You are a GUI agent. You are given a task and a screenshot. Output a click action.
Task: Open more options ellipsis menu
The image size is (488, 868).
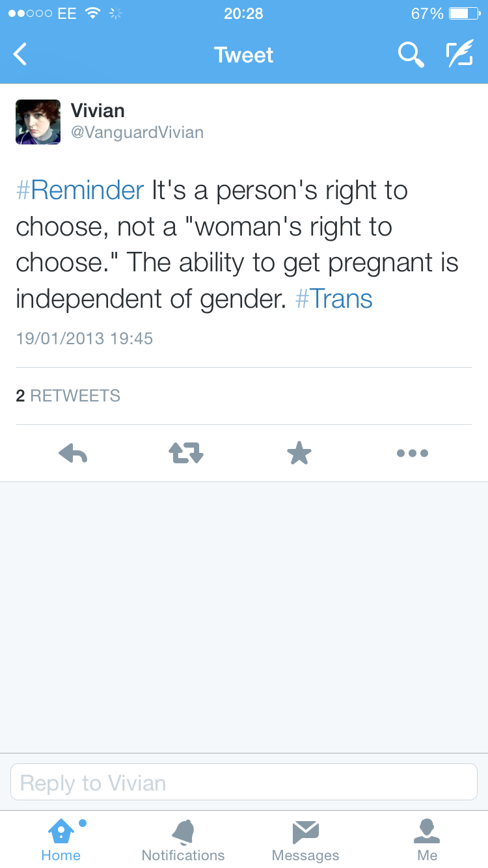pos(413,453)
